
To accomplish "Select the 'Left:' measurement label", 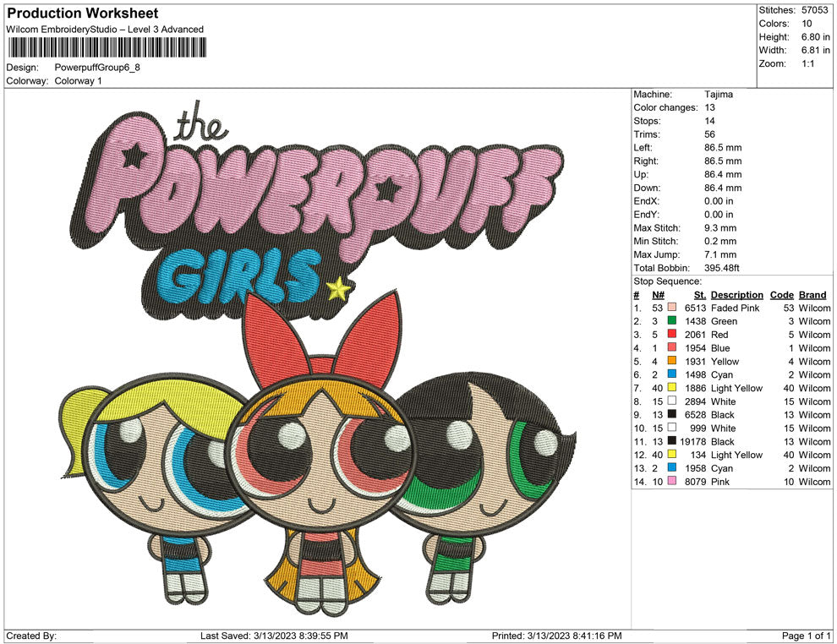I will click(643, 148).
